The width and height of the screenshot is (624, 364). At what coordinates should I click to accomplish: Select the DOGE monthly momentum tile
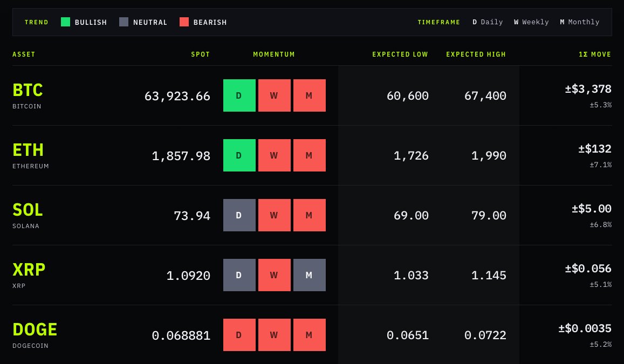pos(309,335)
